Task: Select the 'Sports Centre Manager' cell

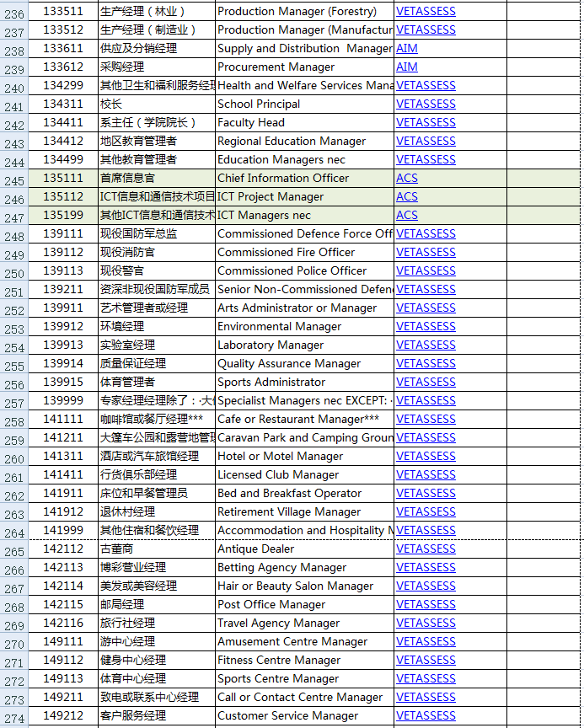Action: (304, 679)
